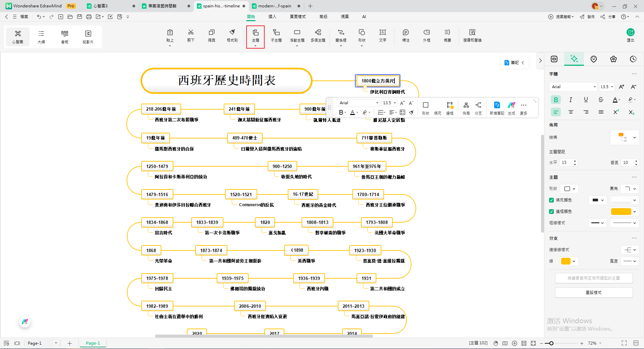The width and height of the screenshot is (644, 349).
Task: Uncheck the 填充顏色 fill color checkbox
Action: tap(551, 200)
